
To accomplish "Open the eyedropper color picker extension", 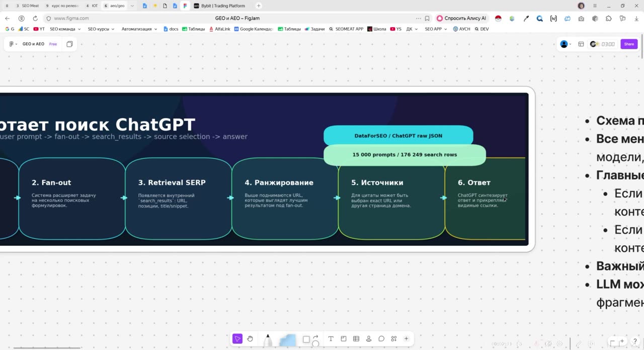I will click(x=526, y=19).
